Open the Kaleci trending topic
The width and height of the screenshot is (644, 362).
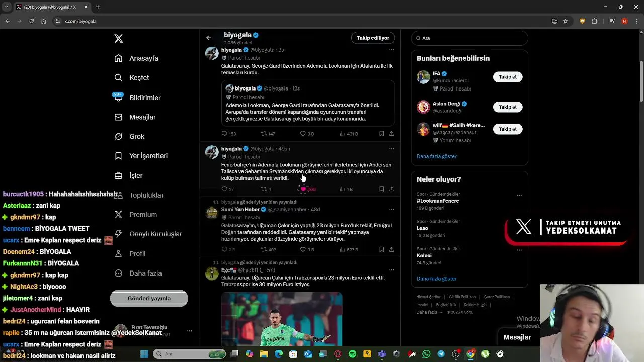click(424, 256)
